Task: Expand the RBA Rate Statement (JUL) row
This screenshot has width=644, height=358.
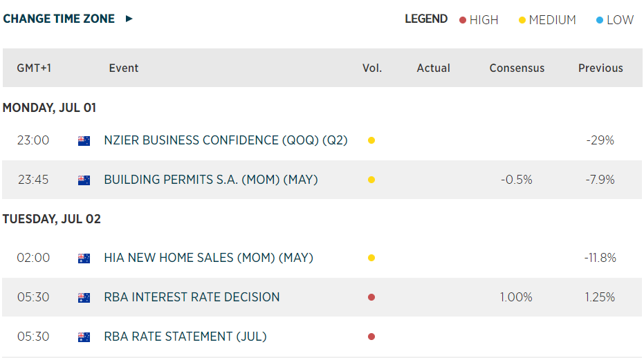Action: coord(185,337)
